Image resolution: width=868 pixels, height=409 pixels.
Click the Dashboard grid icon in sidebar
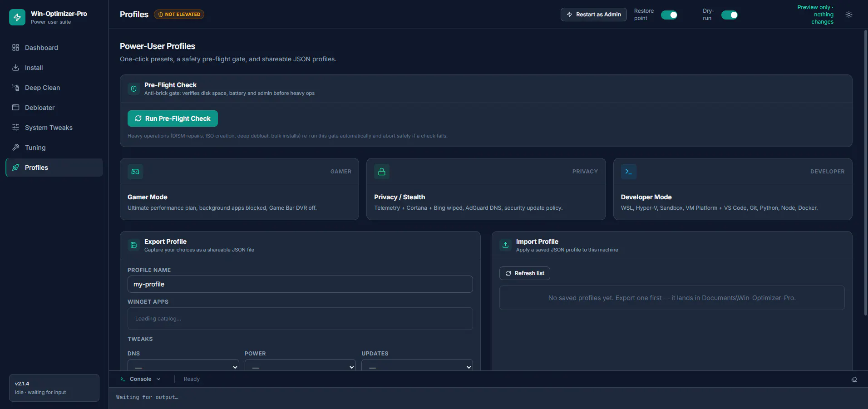click(x=15, y=48)
